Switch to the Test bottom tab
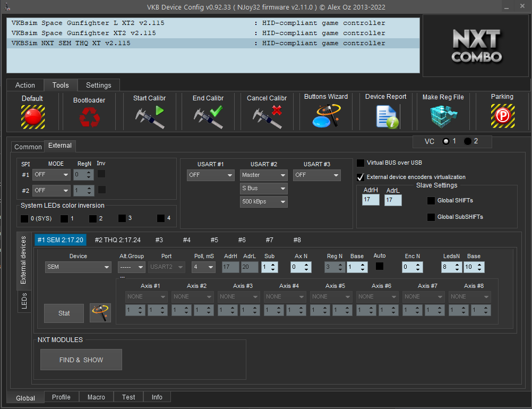 point(128,397)
